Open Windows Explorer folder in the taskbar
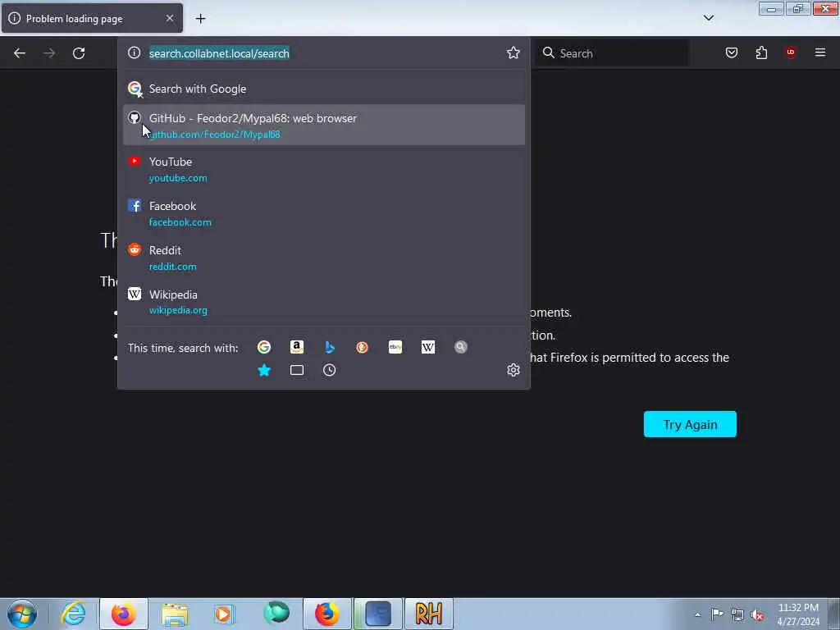 point(175,614)
